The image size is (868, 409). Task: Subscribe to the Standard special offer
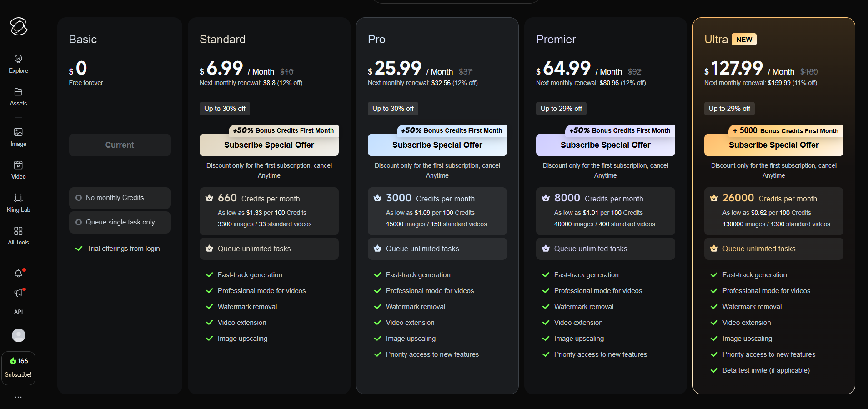click(269, 145)
